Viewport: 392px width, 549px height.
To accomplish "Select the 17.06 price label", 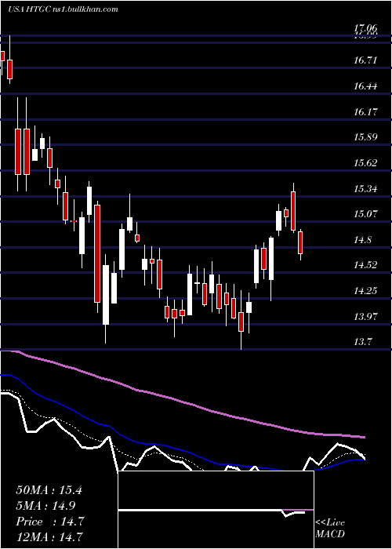I will pyautogui.click(x=365, y=28).
